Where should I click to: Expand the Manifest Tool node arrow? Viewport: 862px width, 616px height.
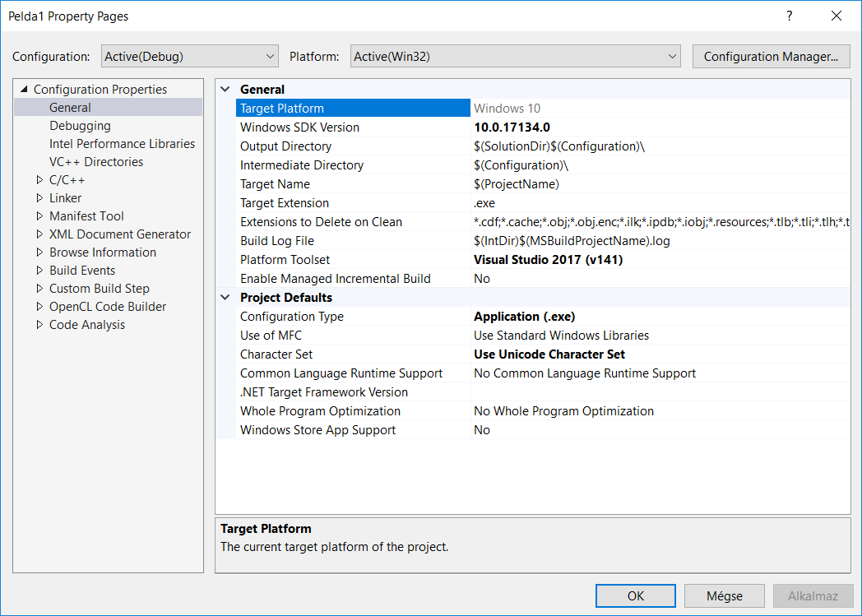(39, 216)
